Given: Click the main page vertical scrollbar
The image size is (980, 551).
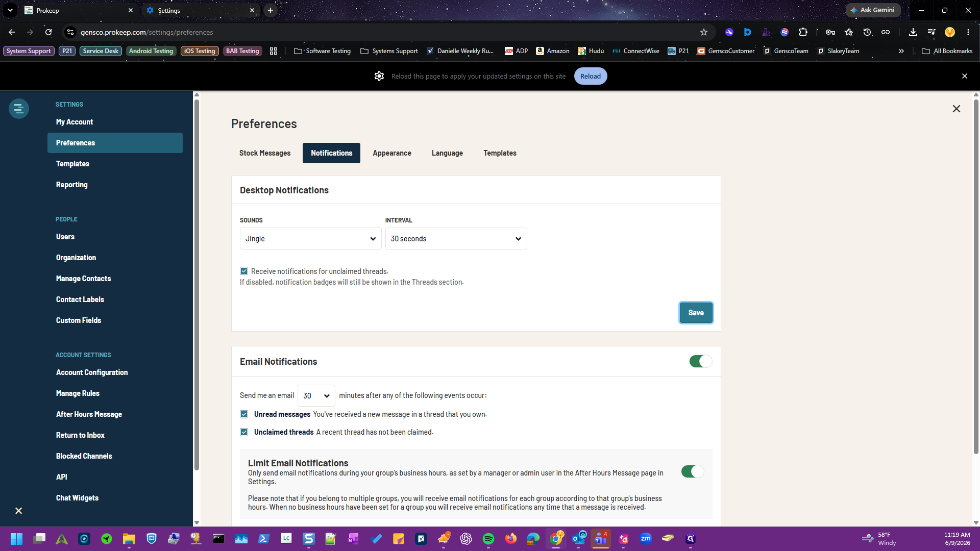Looking at the screenshot, I should coord(976,275).
